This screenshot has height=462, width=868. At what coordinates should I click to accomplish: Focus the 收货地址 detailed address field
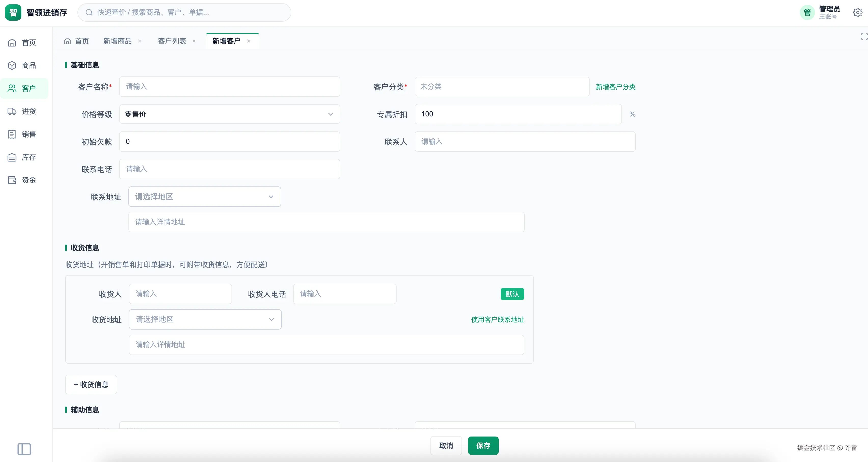click(x=326, y=345)
